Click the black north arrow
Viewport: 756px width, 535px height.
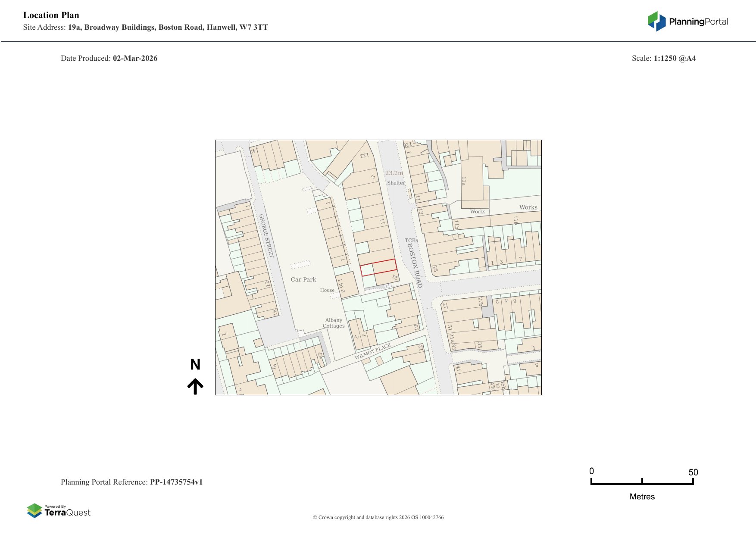click(x=195, y=386)
